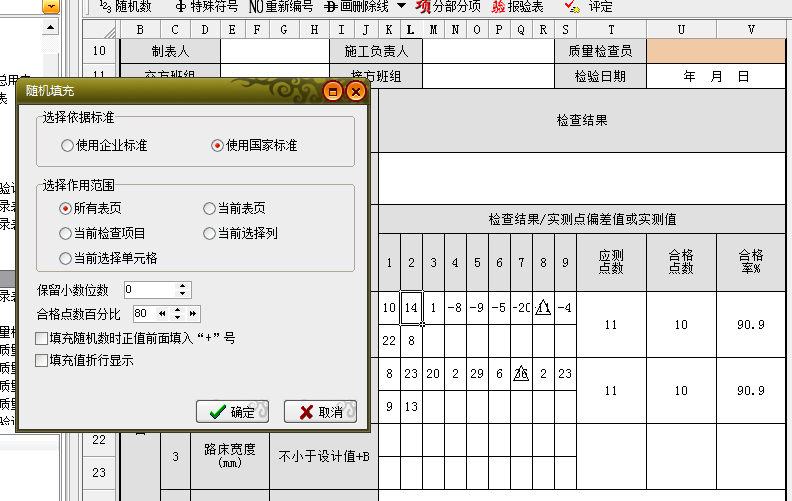Confirm with the 确定 button
792x501 pixels.
(232, 411)
